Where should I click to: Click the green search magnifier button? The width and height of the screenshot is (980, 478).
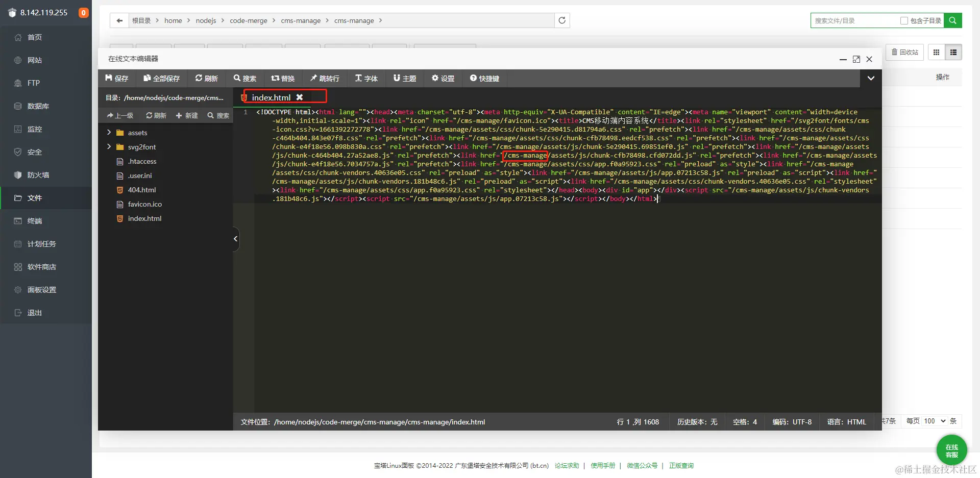(x=953, y=20)
